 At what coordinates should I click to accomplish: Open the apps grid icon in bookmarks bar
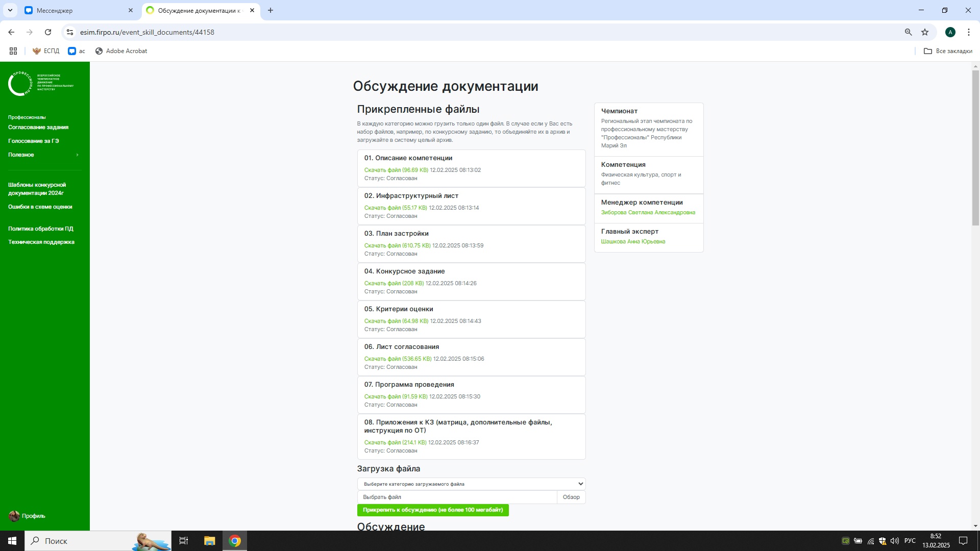click(x=13, y=51)
